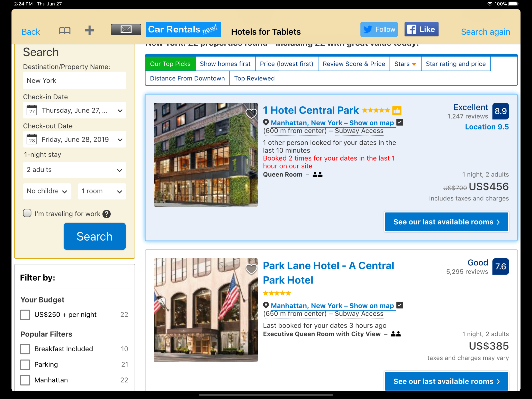Sort by Price (lowest first)
This screenshot has height=399, width=532.
286,64
